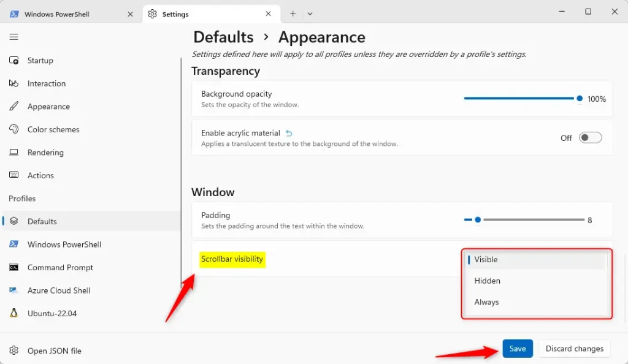Click the Scrollbar visibility setting label
Image resolution: width=628 pixels, height=364 pixels.
232,259
